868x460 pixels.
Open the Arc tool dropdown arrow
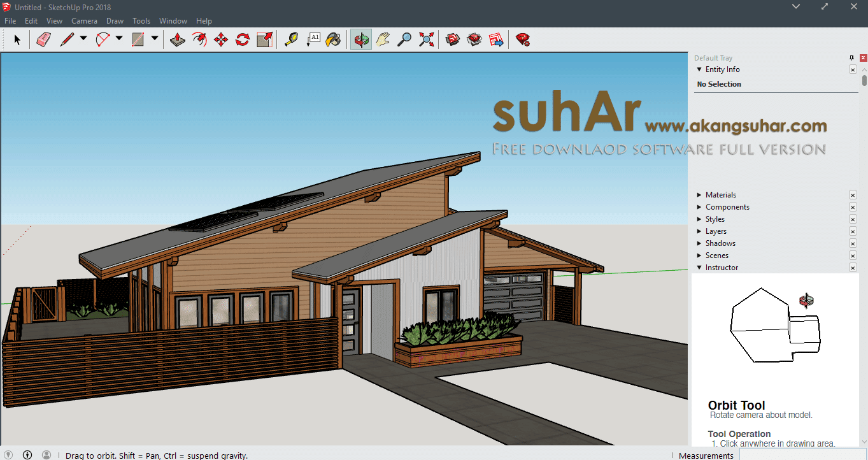pyautogui.click(x=119, y=39)
